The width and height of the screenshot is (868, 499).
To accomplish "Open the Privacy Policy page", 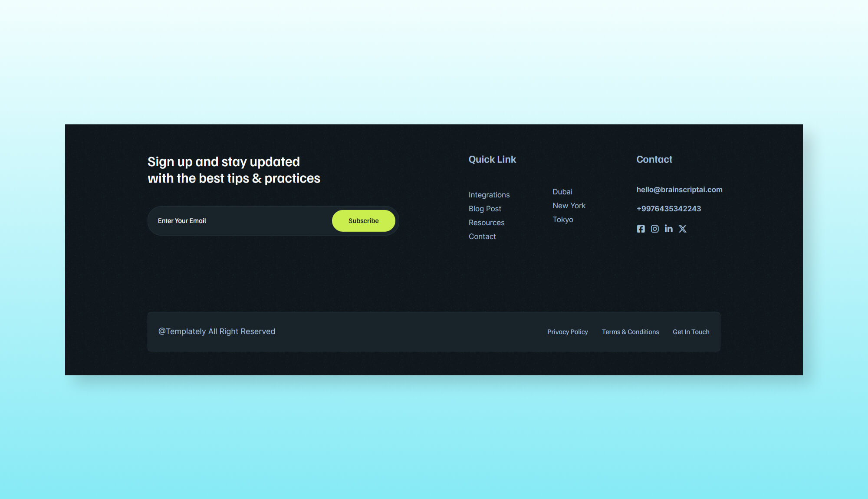I will tap(567, 332).
